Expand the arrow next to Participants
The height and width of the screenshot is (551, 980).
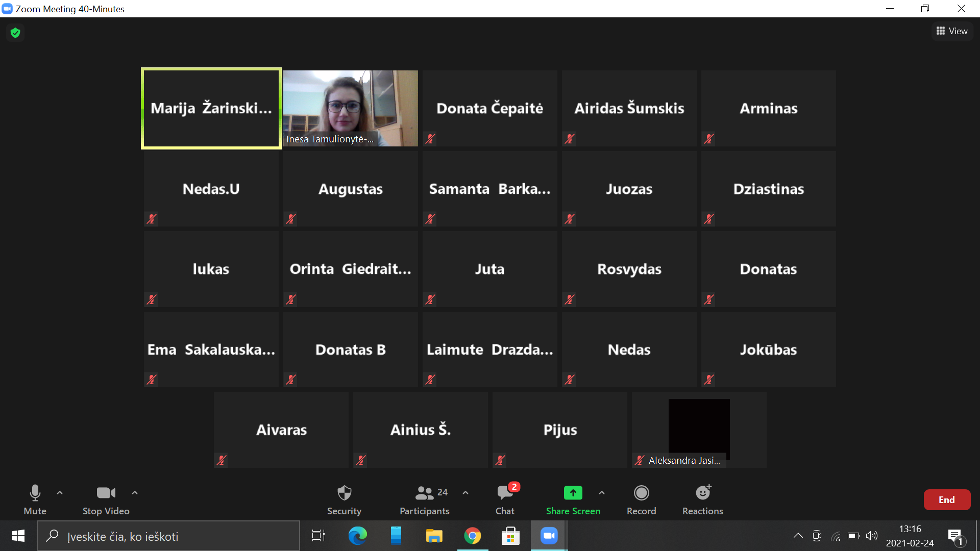[x=465, y=493]
